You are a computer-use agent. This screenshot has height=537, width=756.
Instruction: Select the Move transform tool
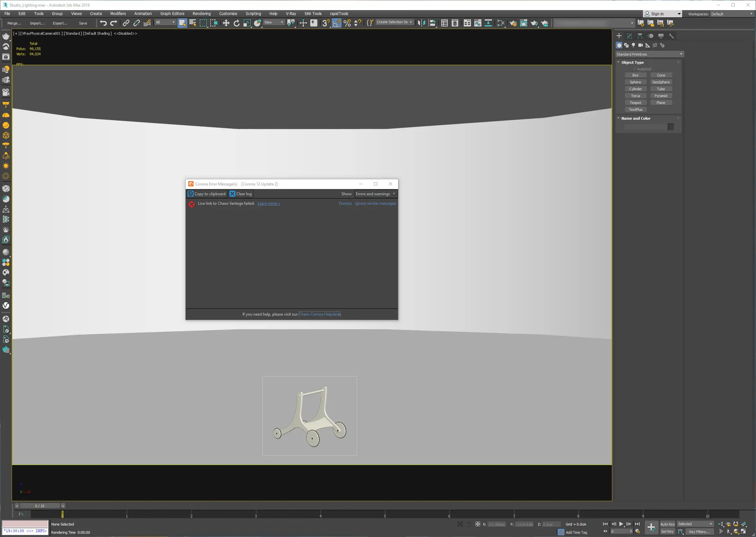click(x=226, y=23)
